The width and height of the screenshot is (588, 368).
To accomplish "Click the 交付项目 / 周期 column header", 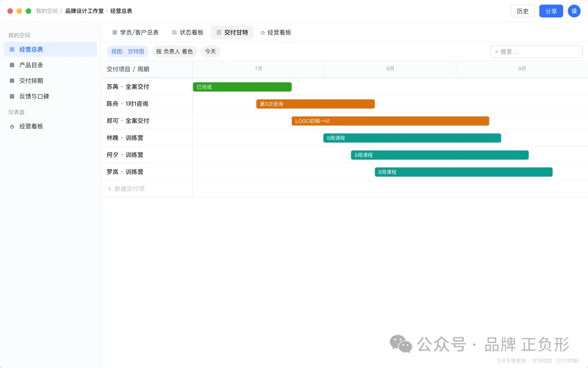I will pos(147,69).
